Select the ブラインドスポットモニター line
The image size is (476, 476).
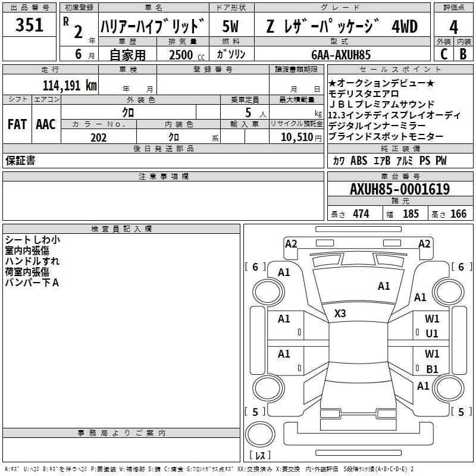pos(386,136)
